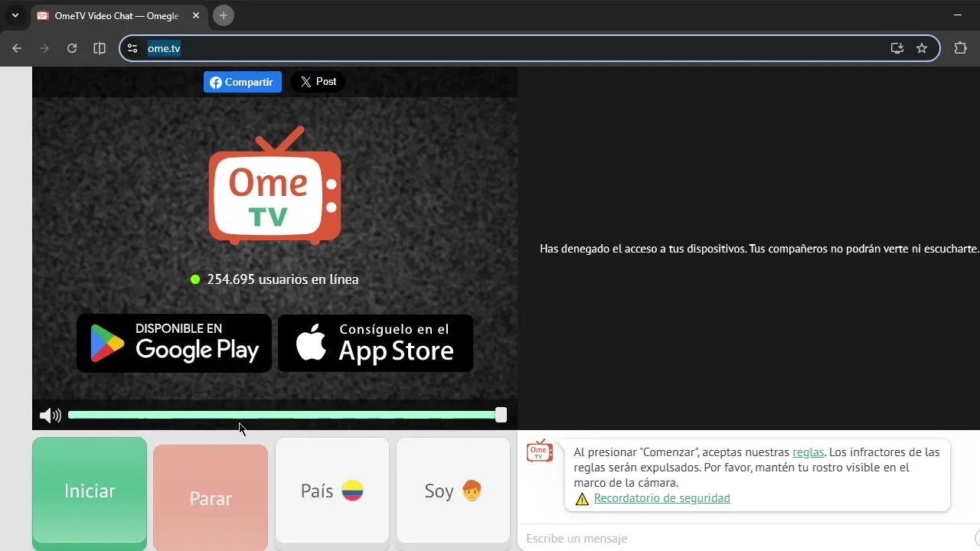Open the browser extensions icon
The image size is (980, 551).
pyautogui.click(x=961, y=48)
